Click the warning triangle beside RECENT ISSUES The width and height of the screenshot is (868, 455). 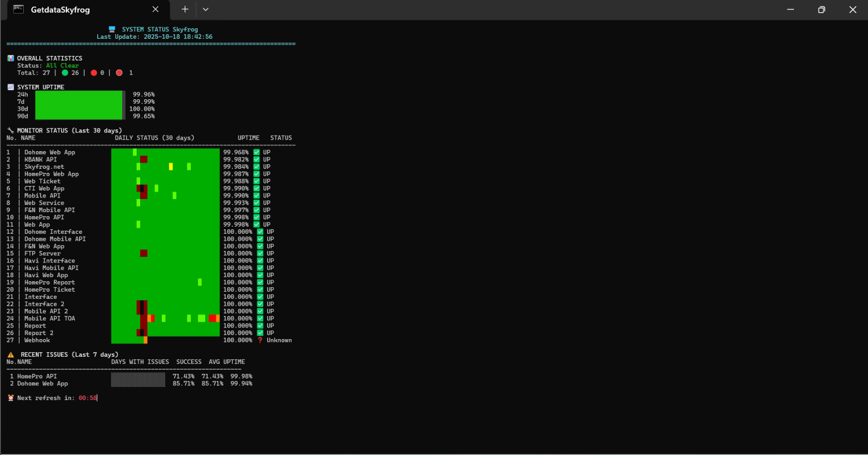tap(11, 354)
